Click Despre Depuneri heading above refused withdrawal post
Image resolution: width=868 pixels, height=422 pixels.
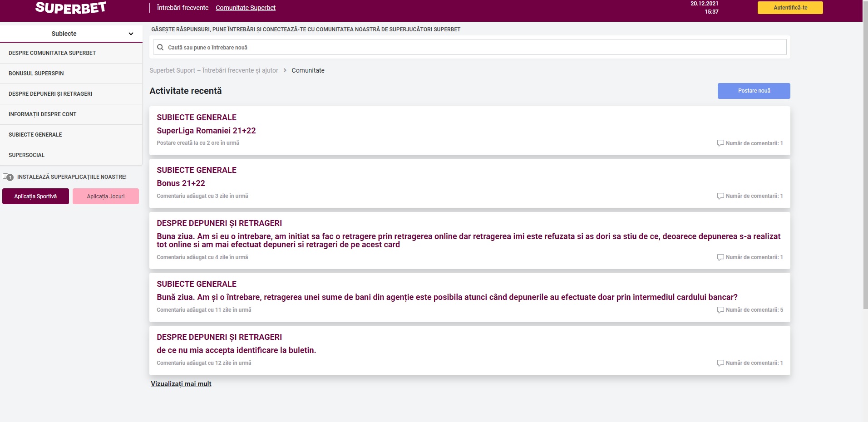tap(219, 223)
